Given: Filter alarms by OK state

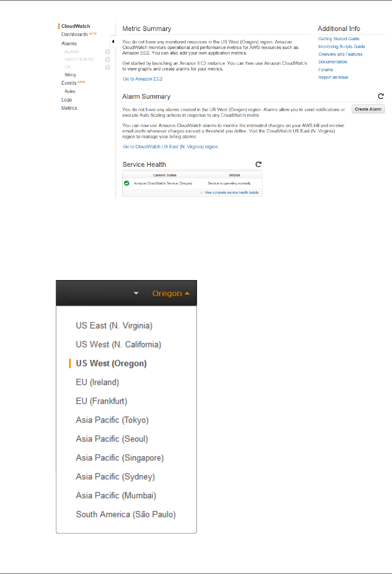Looking at the screenshot, I should (x=68, y=67).
